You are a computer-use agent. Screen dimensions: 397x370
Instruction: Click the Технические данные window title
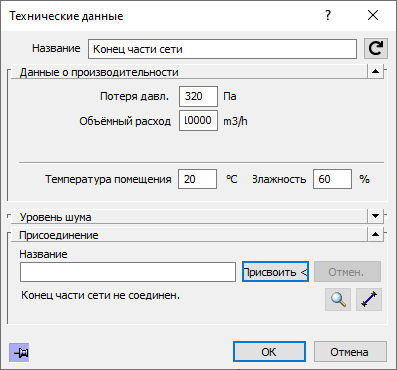point(66,16)
